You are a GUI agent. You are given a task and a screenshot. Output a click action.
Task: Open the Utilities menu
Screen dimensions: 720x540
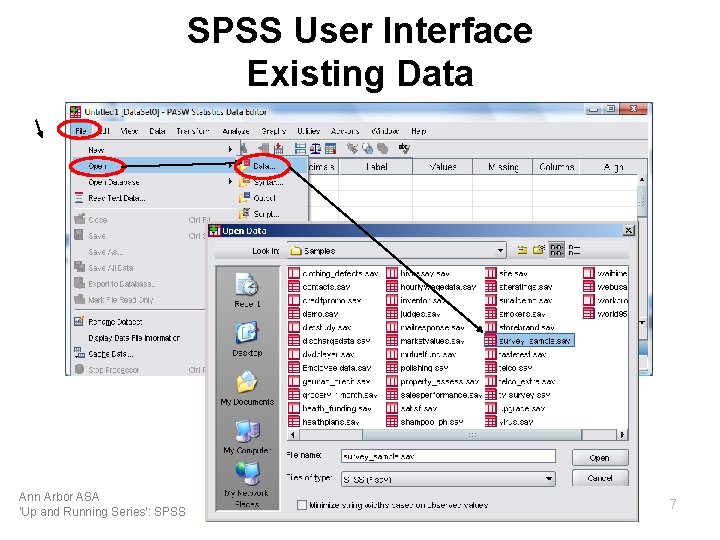coord(308,131)
